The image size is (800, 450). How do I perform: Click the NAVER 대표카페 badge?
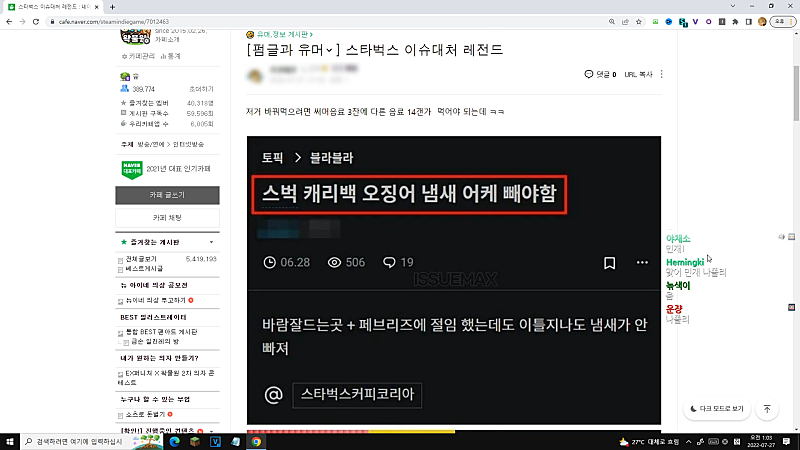(132, 169)
